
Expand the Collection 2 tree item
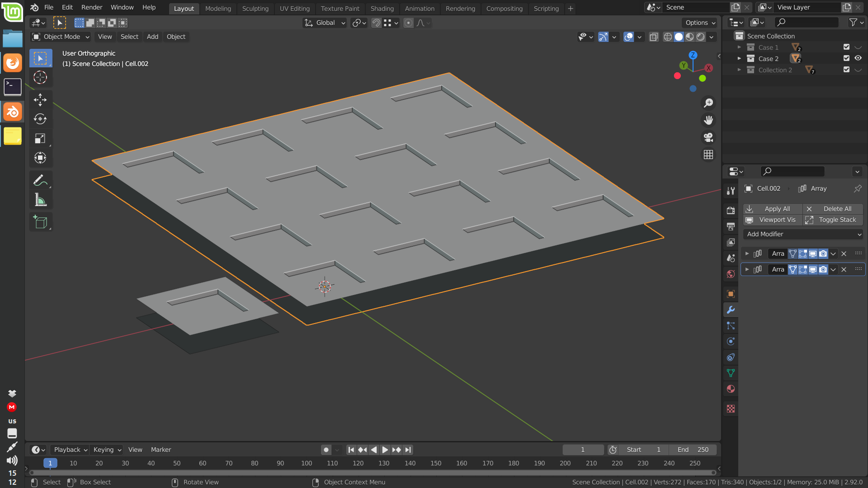[739, 70]
